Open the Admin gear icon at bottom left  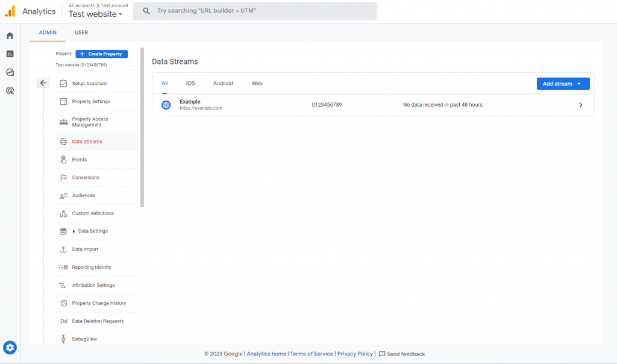click(x=9, y=347)
